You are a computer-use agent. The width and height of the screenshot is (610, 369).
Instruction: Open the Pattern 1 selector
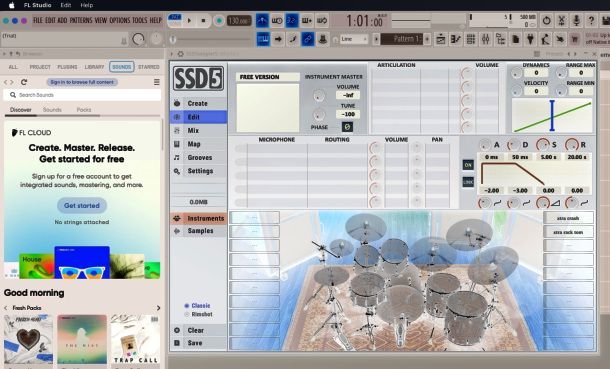tap(402, 39)
